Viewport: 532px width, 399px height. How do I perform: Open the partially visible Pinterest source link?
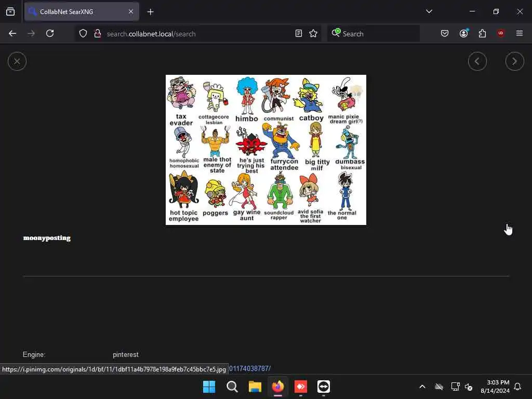click(x=250, y=368)
